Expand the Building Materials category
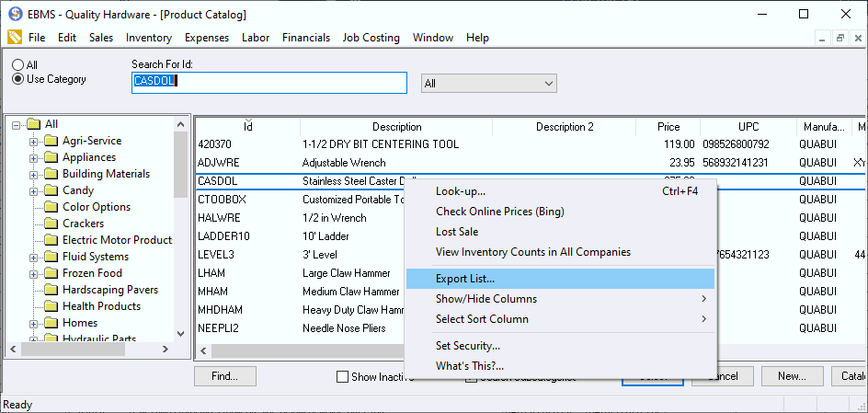Image resolution: width=868 pixels, height=413 pixels. pos(33,175)
